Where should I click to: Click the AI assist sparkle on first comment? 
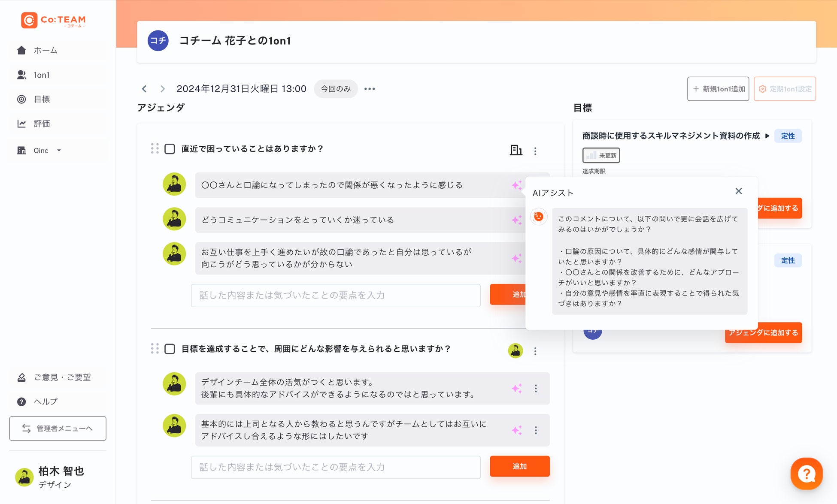point(516,185)
